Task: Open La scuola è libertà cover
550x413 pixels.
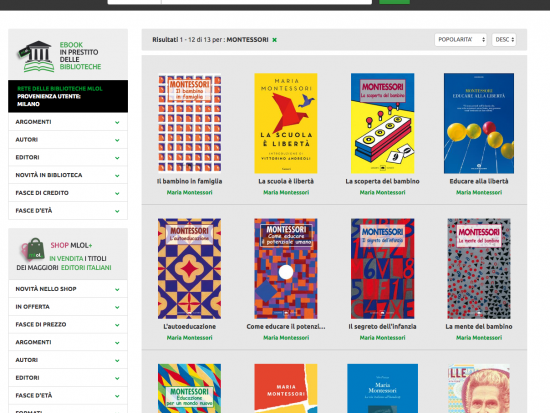Action: (286, 123)
